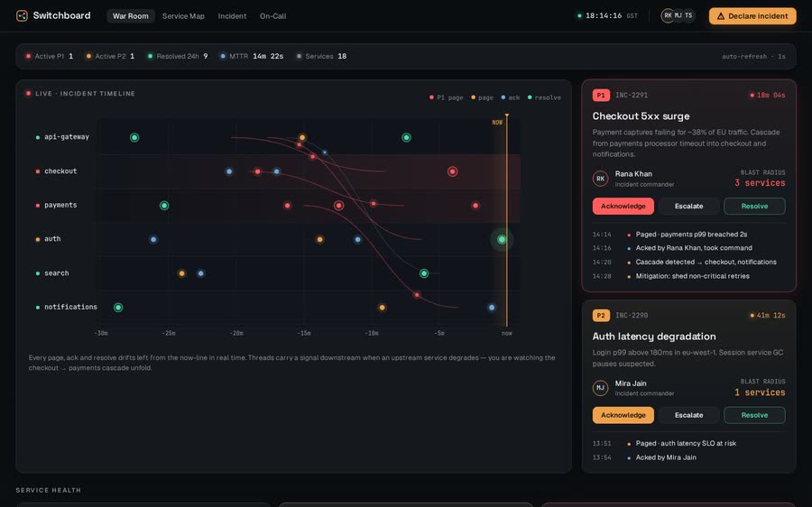Click the P2 badge on INC-2290
The height and width of the screenshot is (507, 812).
(x=601, y=316)
